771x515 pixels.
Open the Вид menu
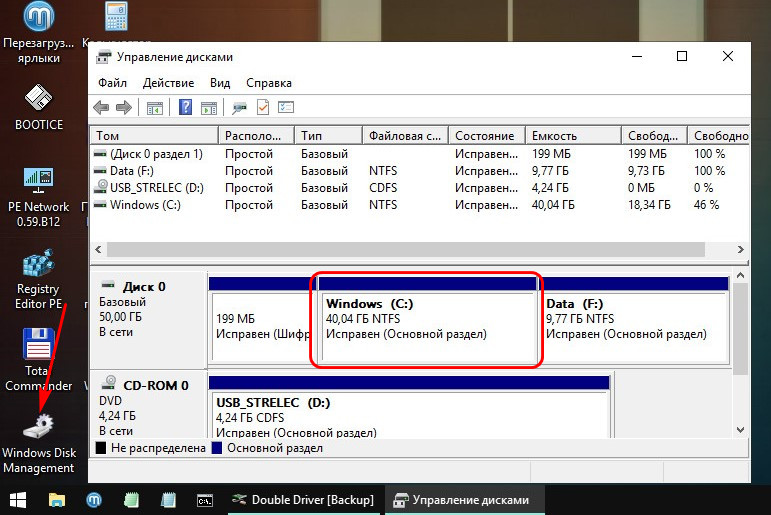click(x=220, y=83)
